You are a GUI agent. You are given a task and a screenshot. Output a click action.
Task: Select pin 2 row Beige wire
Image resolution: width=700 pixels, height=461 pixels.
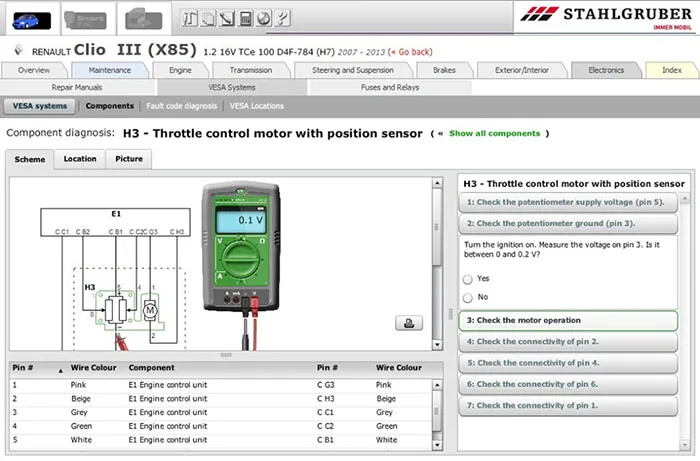(221, 399)
